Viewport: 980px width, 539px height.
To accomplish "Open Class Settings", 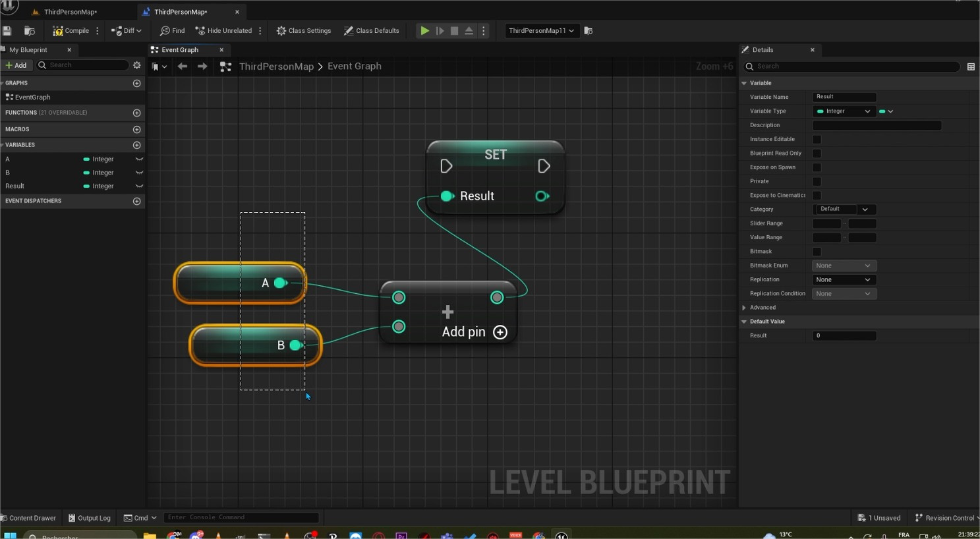I will pyautogui.click(x=303, y=31).
